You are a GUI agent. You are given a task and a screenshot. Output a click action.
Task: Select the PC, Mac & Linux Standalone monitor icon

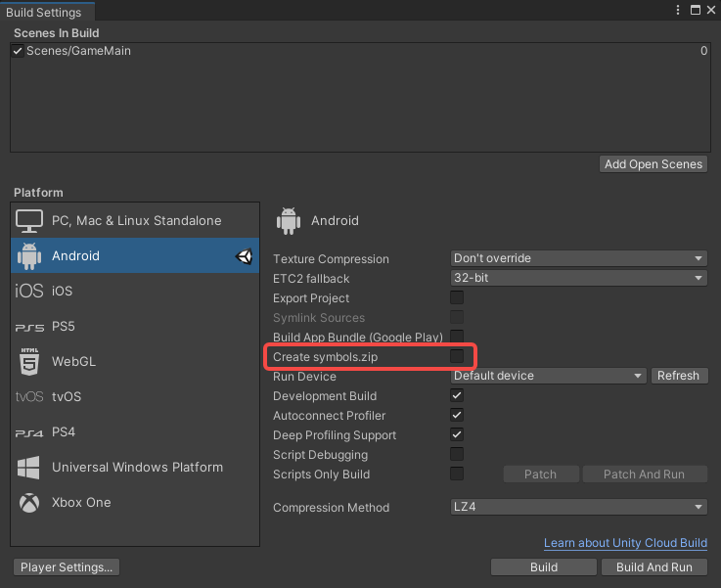(29, 220)
